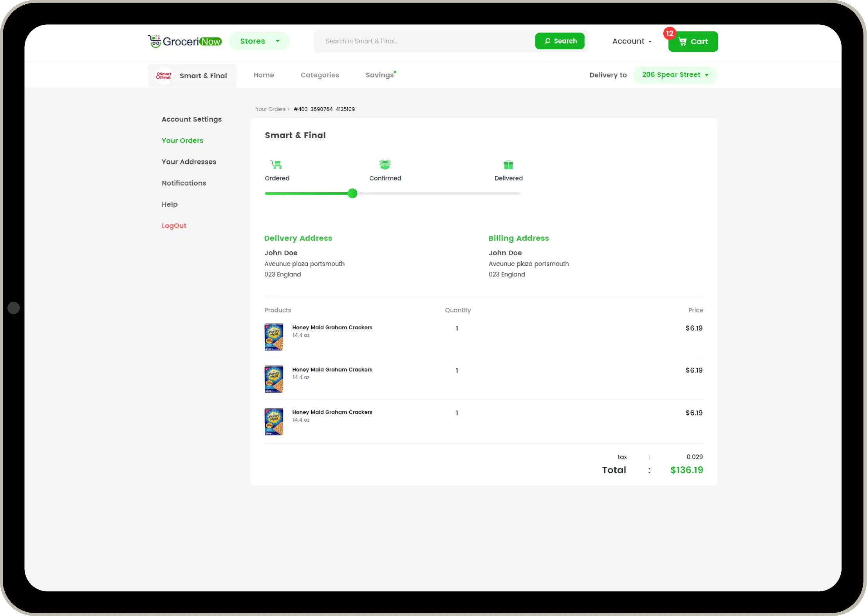Screen dimensions: 867x616
Task: Click the LogOut link
Action: point(174,226)
